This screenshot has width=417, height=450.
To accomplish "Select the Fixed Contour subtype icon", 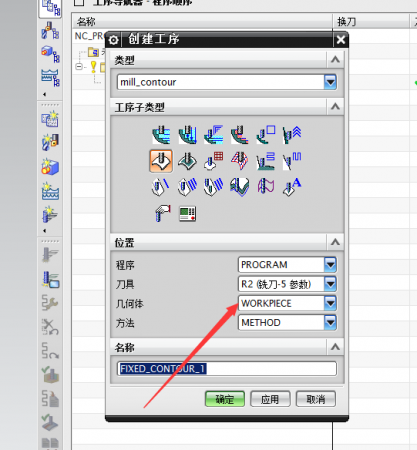I will [x=161, y=161].
